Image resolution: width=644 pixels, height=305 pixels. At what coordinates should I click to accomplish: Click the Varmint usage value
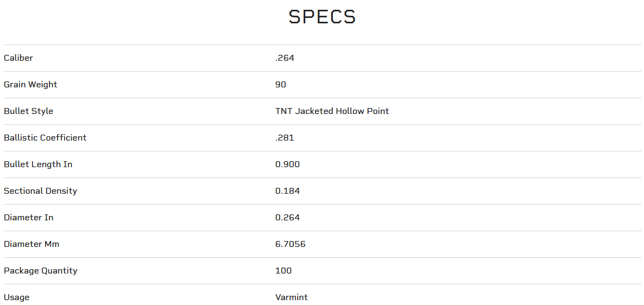(x=291, y=297)
